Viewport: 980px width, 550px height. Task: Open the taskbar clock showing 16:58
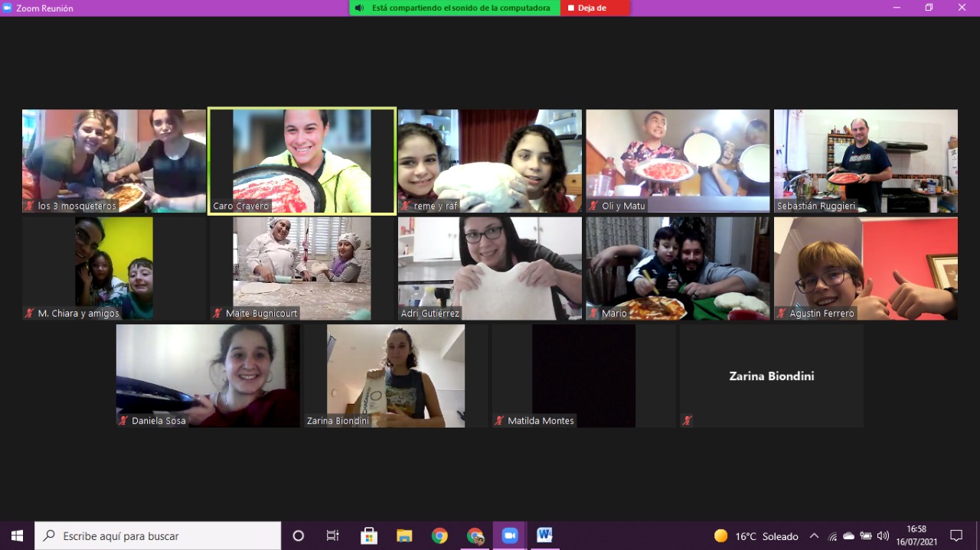pyautogui.click(x=916, y=535)
